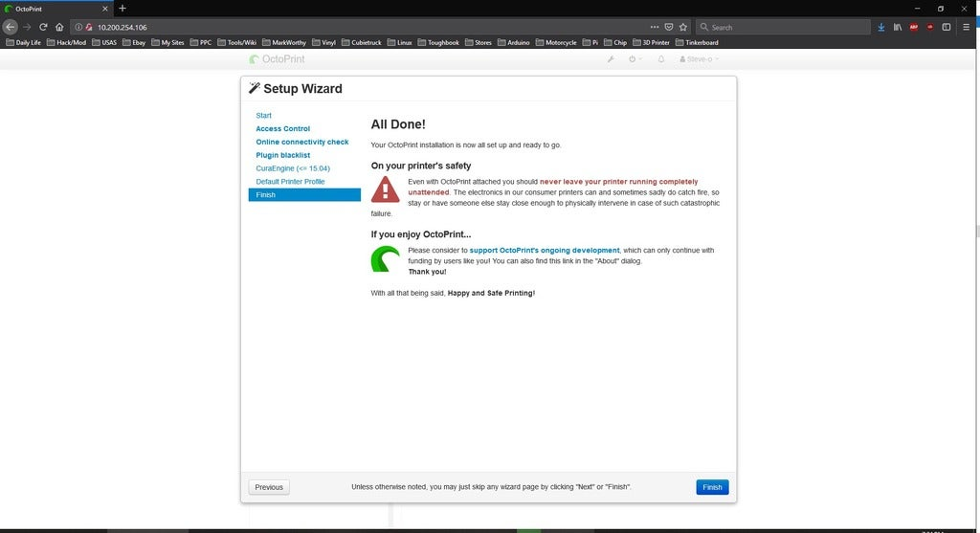The height and width of the screenshot is (533, 980).
Task: Open the PPC bookmark folder
Action: click(201, 42)
